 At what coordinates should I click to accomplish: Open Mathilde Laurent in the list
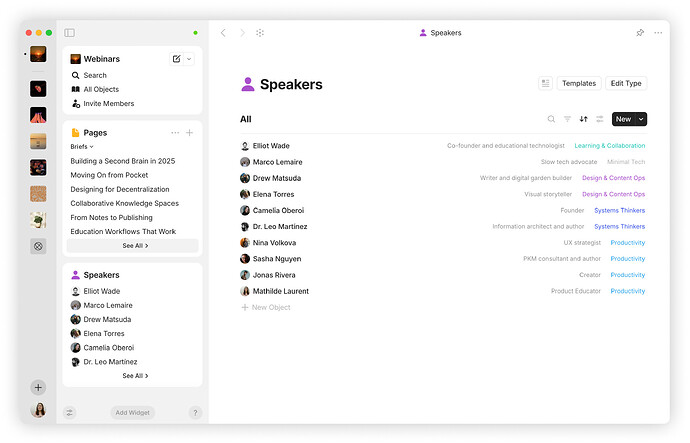coord(281,291)
